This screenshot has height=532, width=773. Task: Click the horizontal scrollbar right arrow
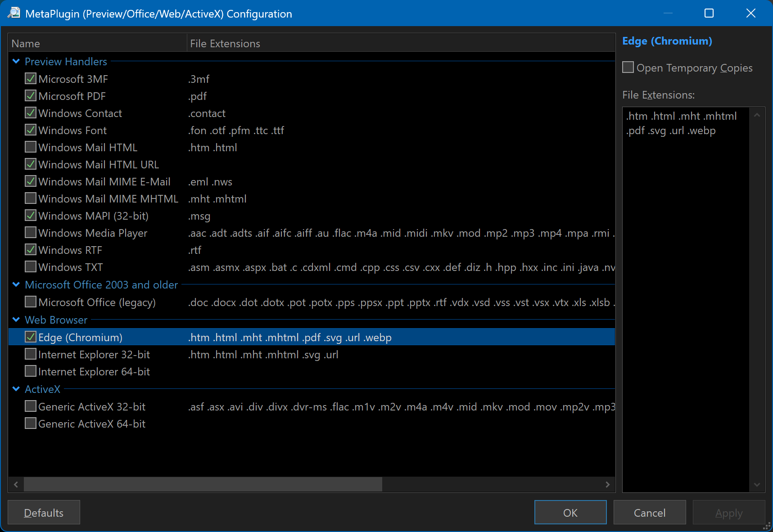click(x=607, y=484)
